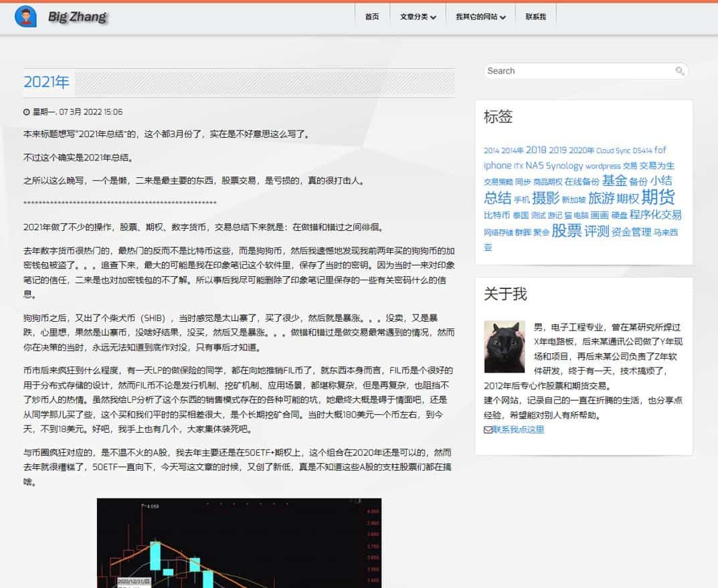Click the iphone tag
The width and height of the screenshot is (718, 588).
click(x=497, y=166)
